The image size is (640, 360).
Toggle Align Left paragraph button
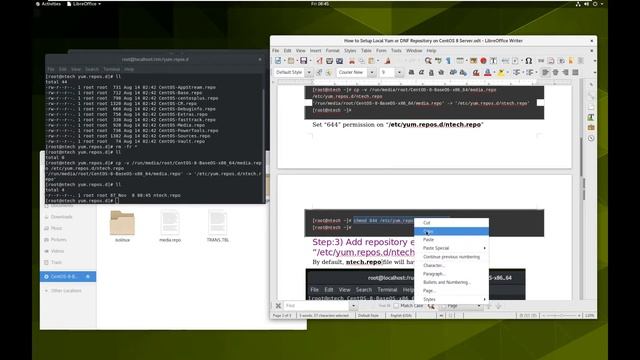point(545,73)
